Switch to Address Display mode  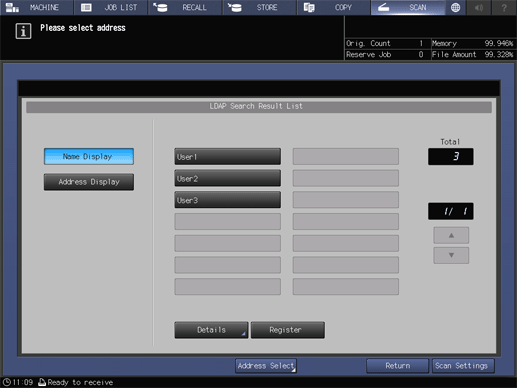(x=89, y=182)
